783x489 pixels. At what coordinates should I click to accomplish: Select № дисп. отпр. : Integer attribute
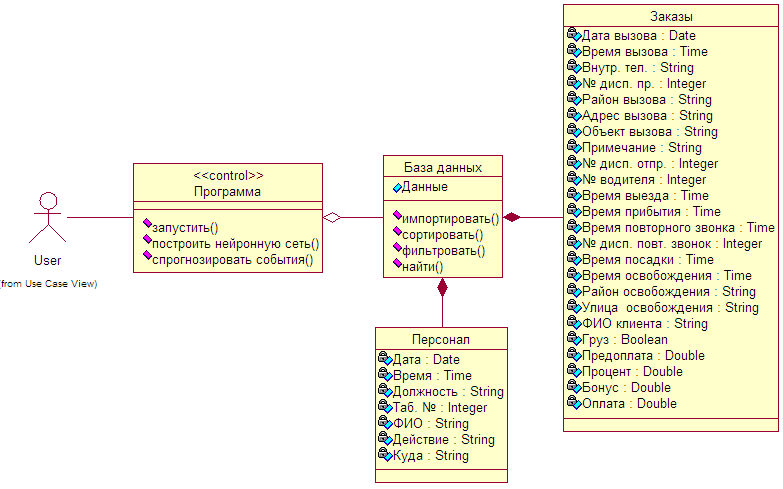pyautogui.click(x=650, y=163)
